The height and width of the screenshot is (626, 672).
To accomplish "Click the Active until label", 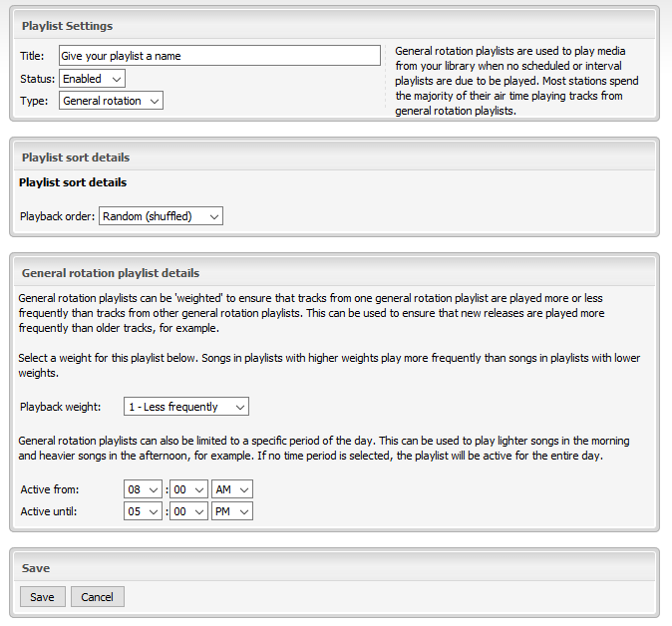I will 49,511.
